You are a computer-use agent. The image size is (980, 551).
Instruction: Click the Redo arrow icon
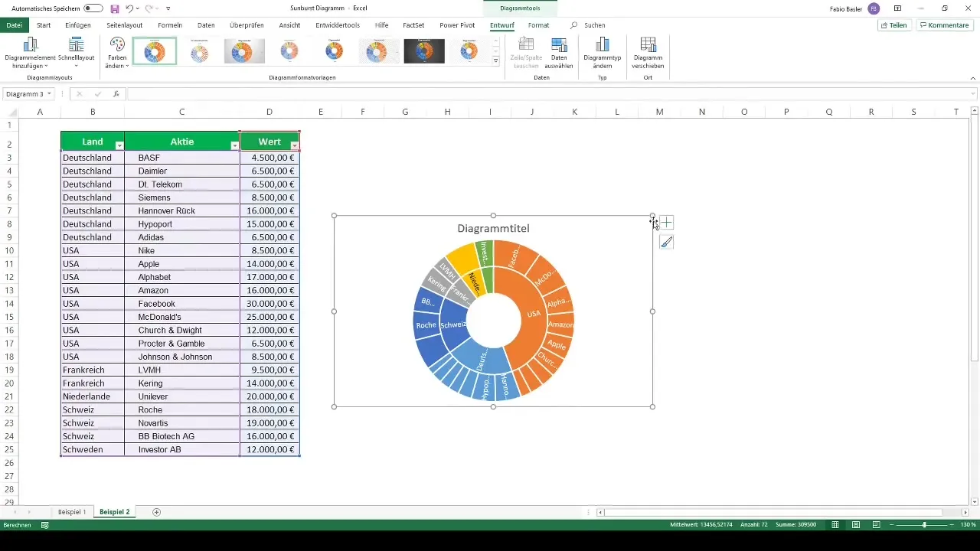[150, 8]
